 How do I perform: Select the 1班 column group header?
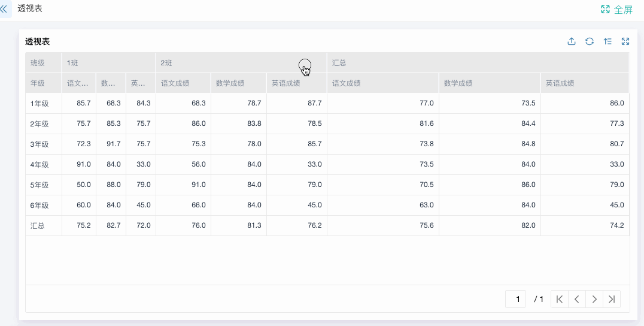tap(108, 63)
